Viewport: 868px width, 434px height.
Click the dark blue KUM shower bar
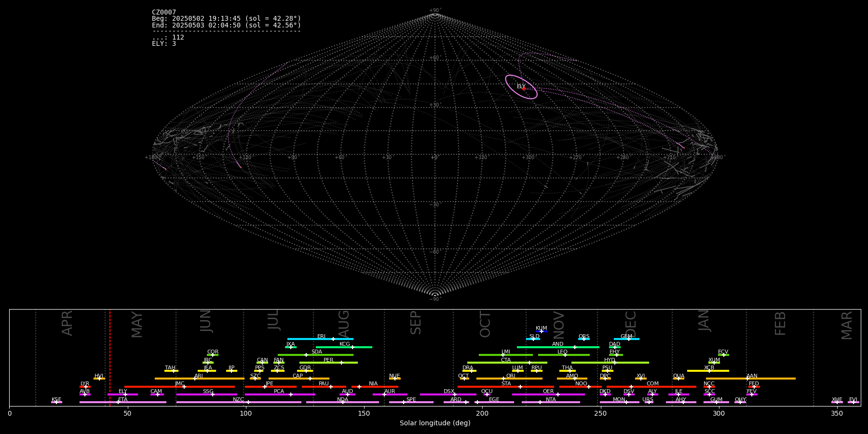coord(542,331)
